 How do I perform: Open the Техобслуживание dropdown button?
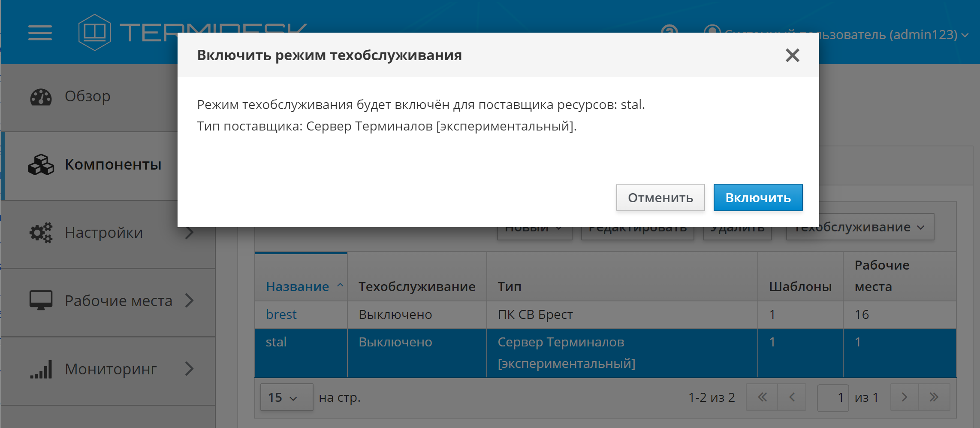[859, 228]
